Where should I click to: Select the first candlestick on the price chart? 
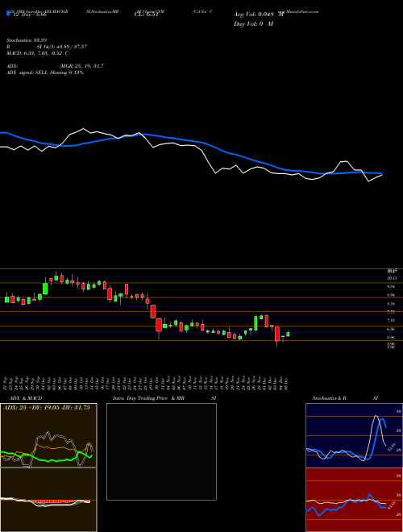point(6,299)
